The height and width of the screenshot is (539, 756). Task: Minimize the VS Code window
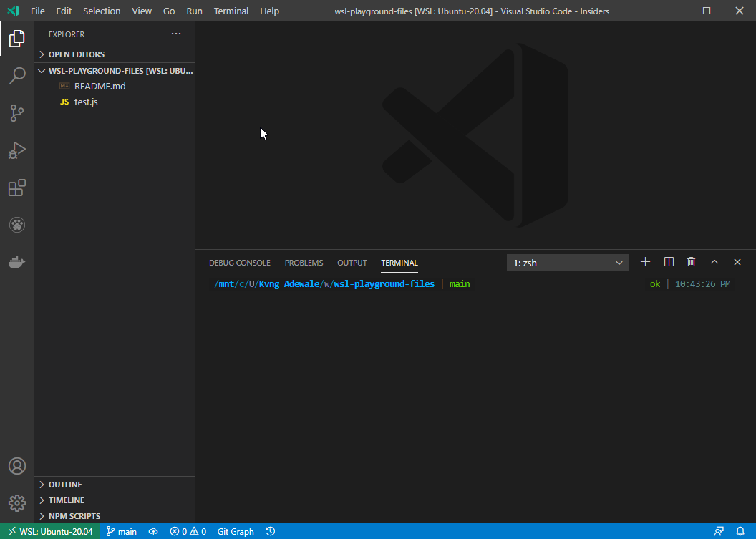[674, 11]
